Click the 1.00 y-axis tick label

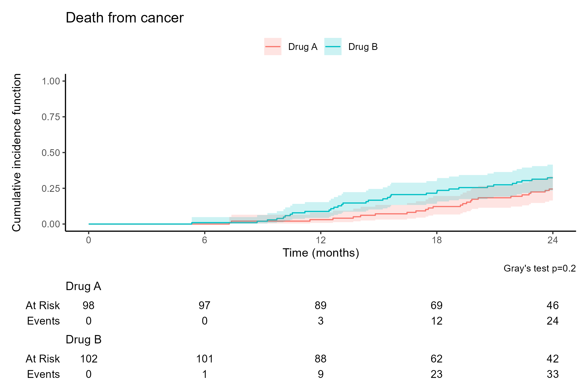click(51, 81)
